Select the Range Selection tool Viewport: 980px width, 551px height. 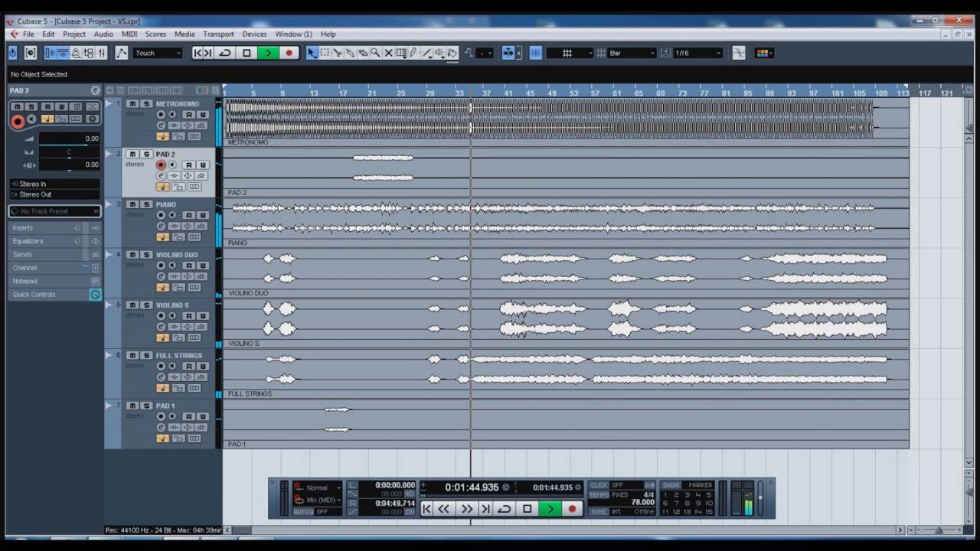pyautogui.click(x=325, y=53)
